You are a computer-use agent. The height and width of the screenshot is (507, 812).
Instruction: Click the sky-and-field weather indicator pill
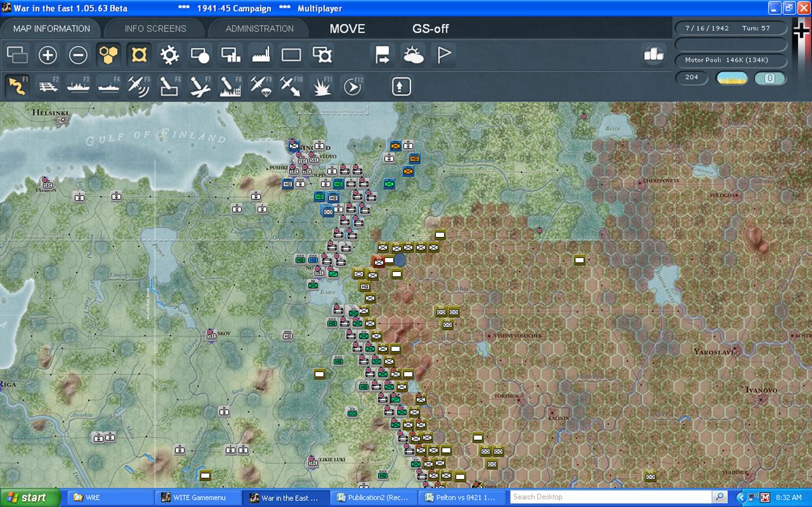[732, 78]
